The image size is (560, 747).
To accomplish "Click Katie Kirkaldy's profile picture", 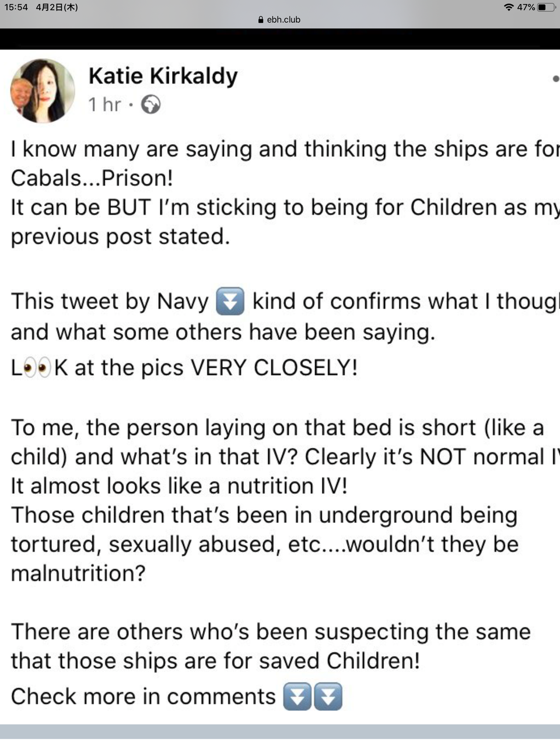I will pos(43,90).
